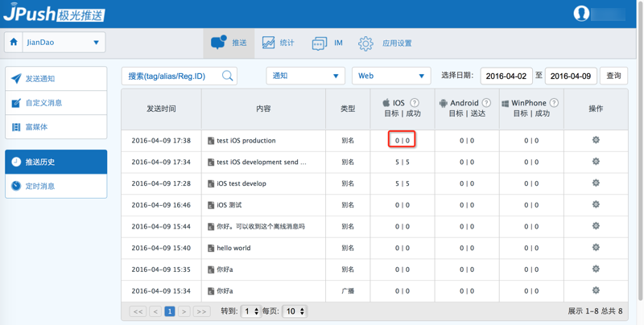The height and width of the screenshot is (325, 644).
Task: Click the 类型 column header
Action: click(348, 109)
